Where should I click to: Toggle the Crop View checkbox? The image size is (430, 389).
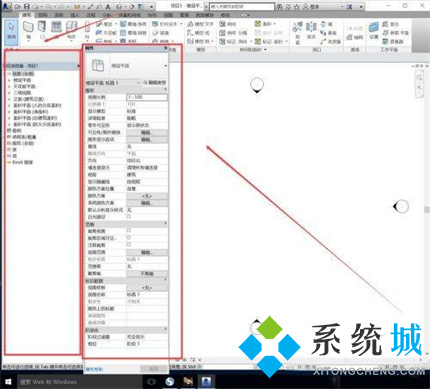(129, 231)
